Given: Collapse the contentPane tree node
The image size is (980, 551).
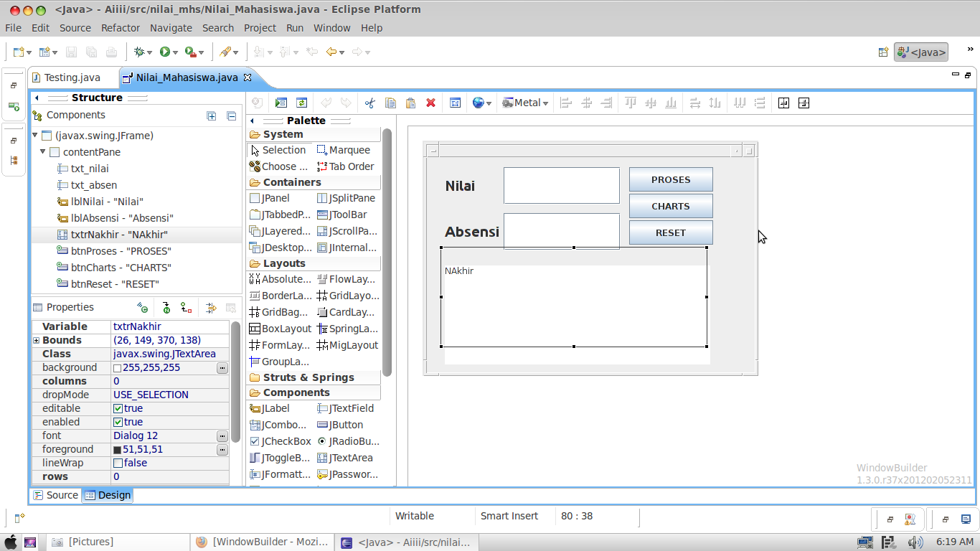Looking at the screenshot, I should (43, 151).
